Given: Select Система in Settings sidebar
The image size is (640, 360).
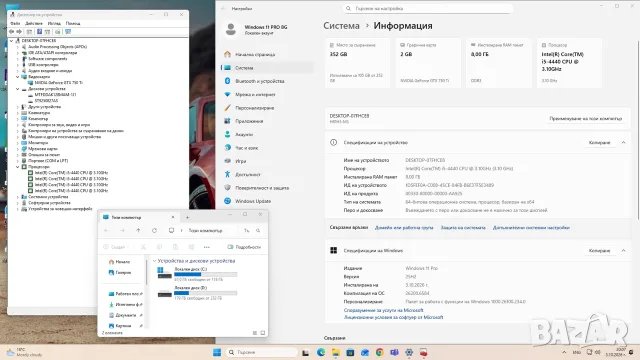Looking at the screenshot, I should click(268, 68).
